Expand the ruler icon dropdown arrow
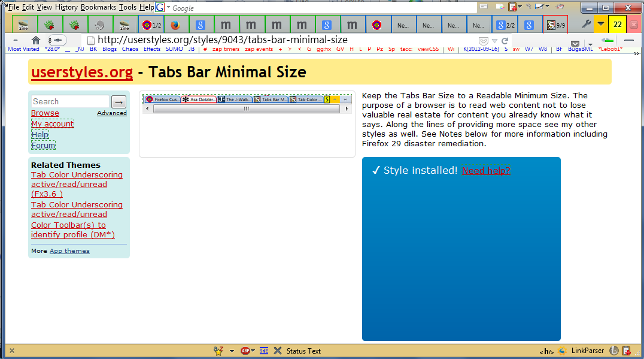The image size is (644, 359). (547, 6)
